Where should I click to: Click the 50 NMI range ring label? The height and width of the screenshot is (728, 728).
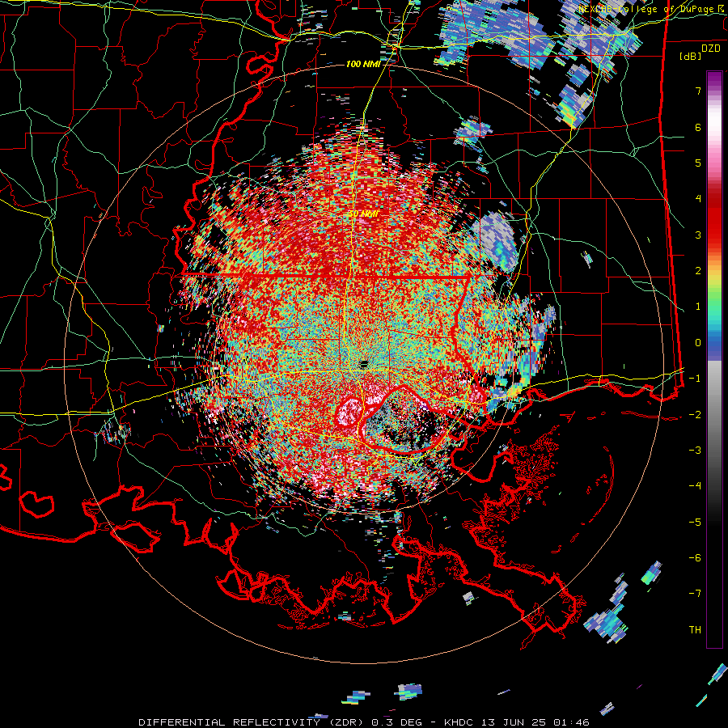click(363, 214)
